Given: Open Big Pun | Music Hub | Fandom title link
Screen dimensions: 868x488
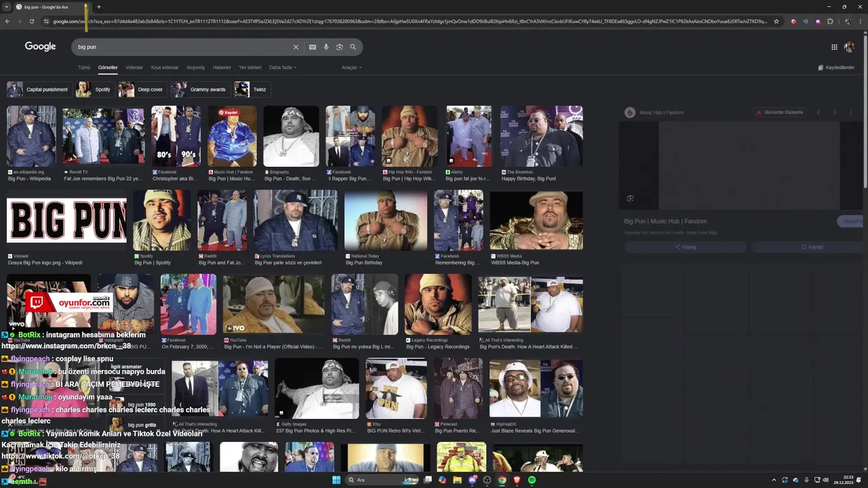Looking at the screenshot, I should 665,221.
